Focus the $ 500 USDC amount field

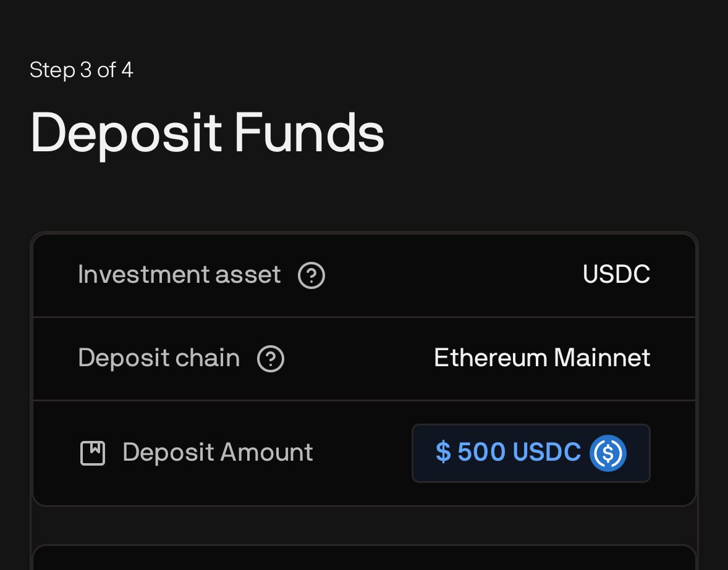coord(530,453)
